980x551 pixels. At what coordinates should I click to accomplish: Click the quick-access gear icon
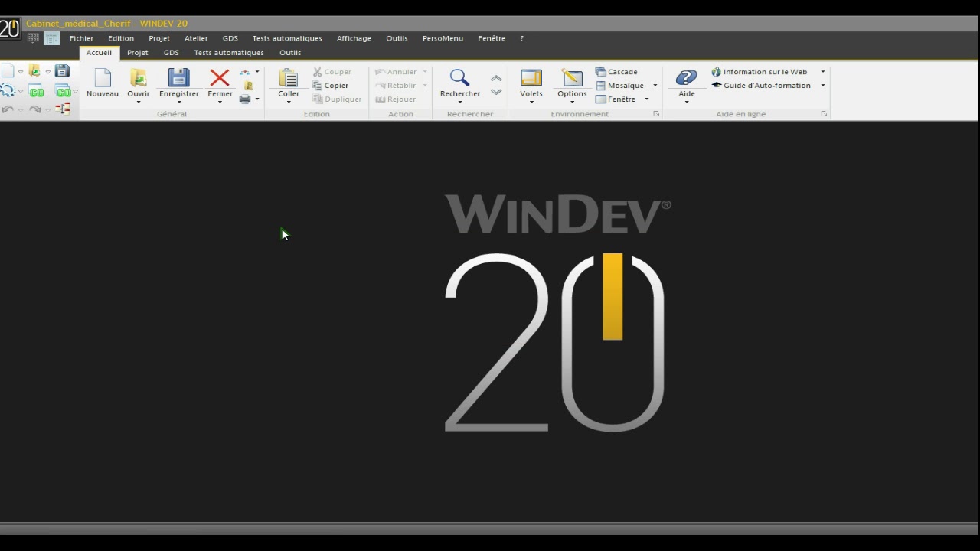[8, 91]
